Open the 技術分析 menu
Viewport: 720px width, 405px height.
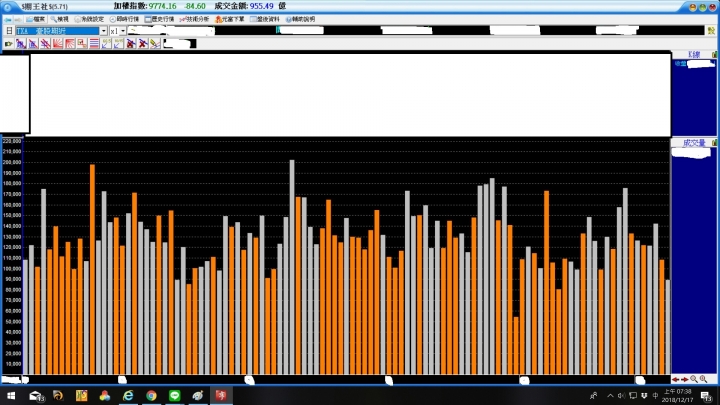(x=194, y=19)
